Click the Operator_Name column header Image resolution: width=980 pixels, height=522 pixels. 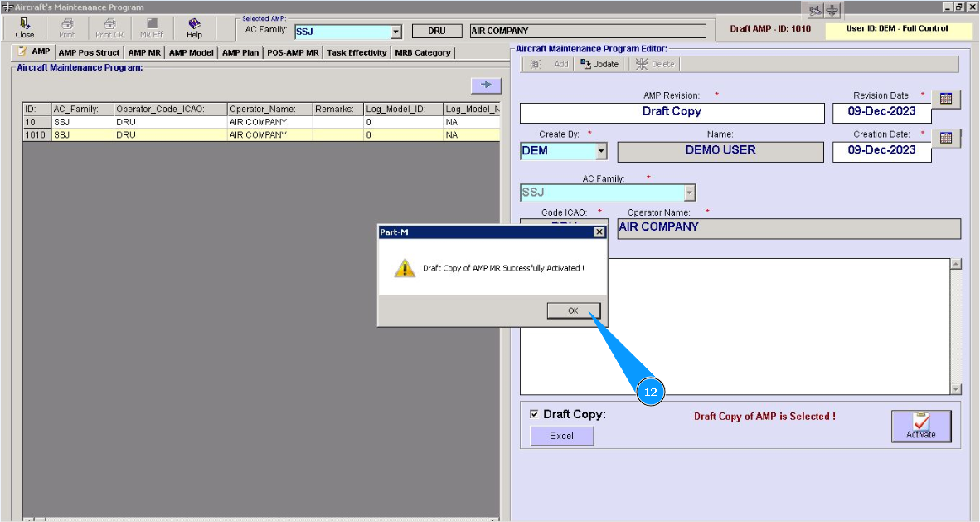click(269, 109)
